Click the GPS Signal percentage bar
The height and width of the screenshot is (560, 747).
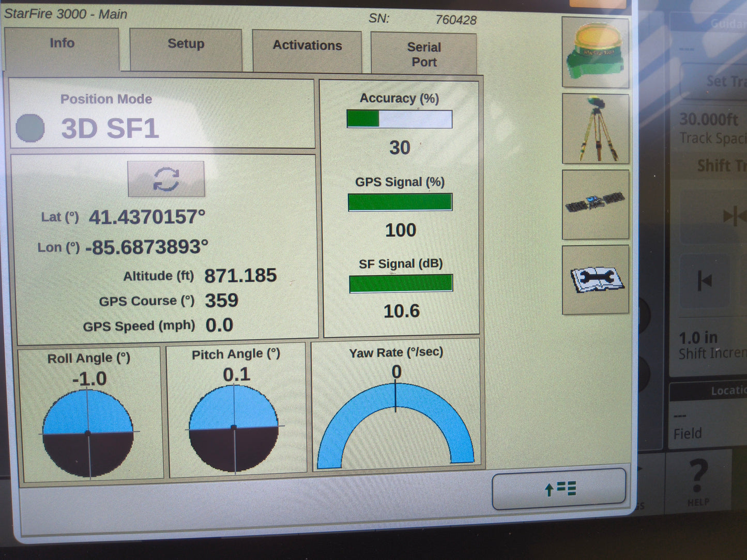click(400, 202)
